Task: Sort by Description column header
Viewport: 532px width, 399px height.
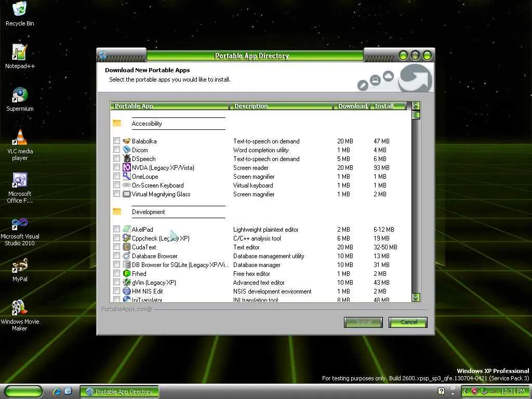Action: (x=282, y=106)
